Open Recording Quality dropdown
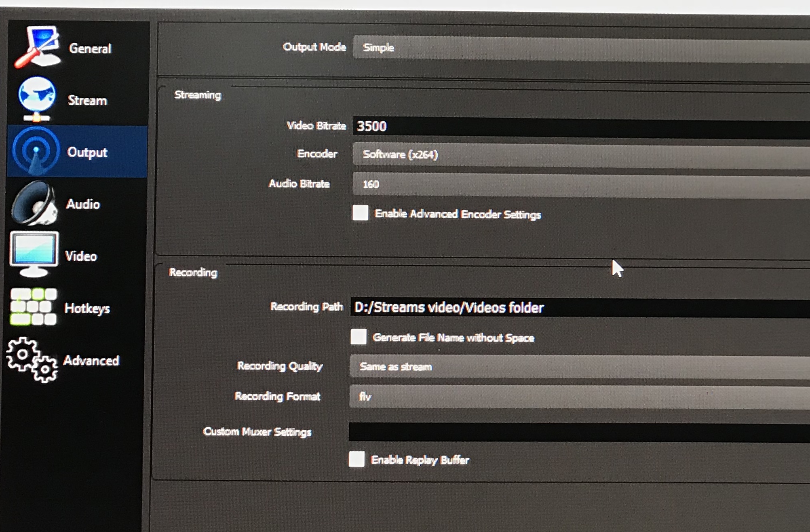810x532 pixels. click(x=580, y=367)
